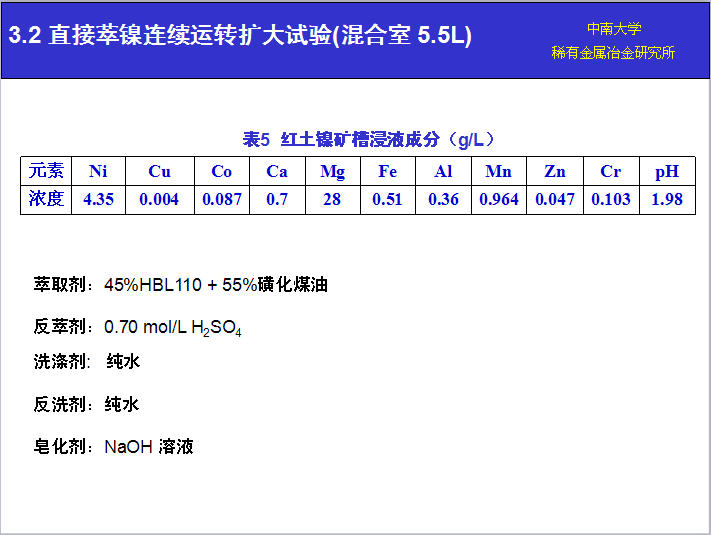Click the 'Fe' column header cell
Viewport: 711px width, 535px height.
[x=388, y=171]
